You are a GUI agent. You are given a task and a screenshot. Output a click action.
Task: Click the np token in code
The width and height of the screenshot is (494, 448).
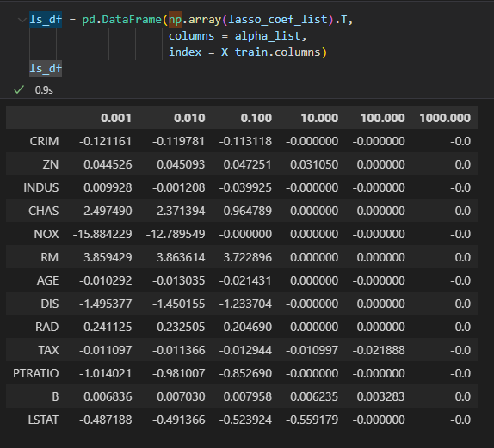[x=175, y=20]
